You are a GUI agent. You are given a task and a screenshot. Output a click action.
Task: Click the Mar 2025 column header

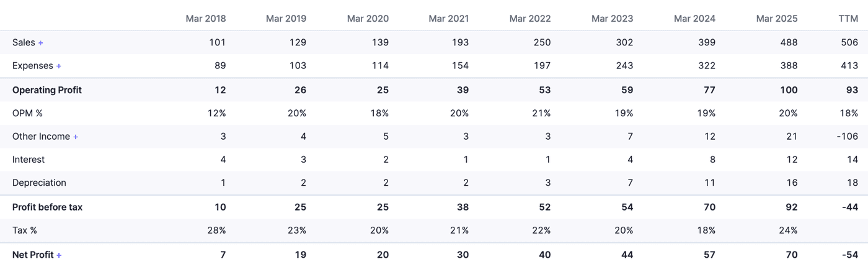(777, 19)
